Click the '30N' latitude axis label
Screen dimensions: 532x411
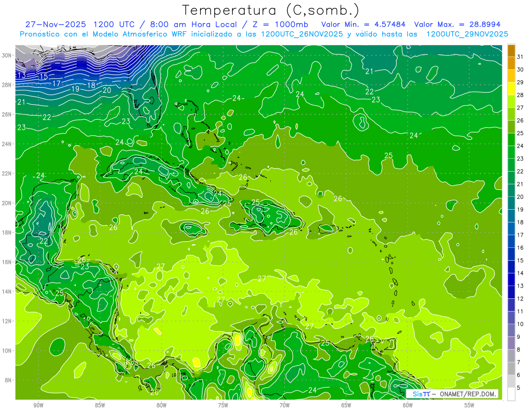(x=7, y=55)
